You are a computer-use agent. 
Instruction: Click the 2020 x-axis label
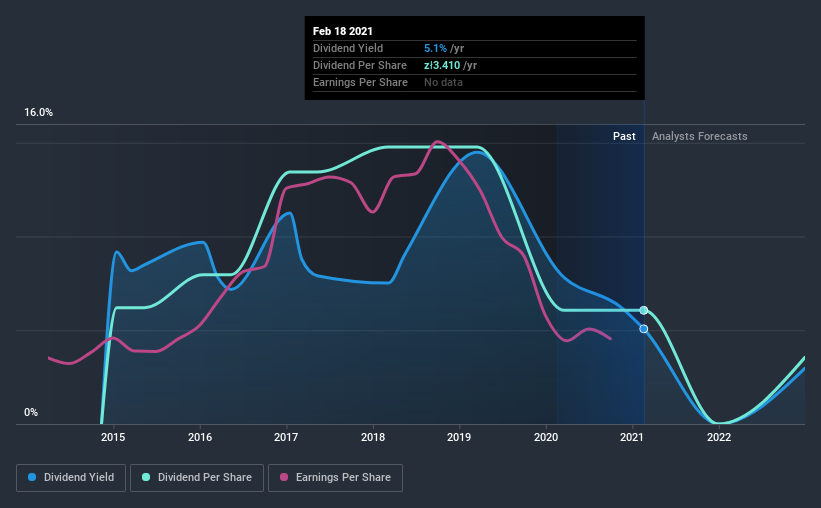pos(546,437)
